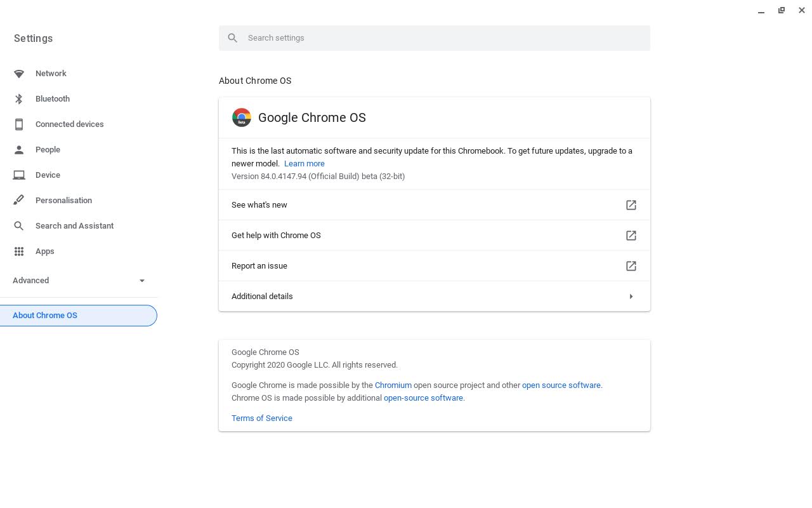Open the Network settings section

pos(51,74)
